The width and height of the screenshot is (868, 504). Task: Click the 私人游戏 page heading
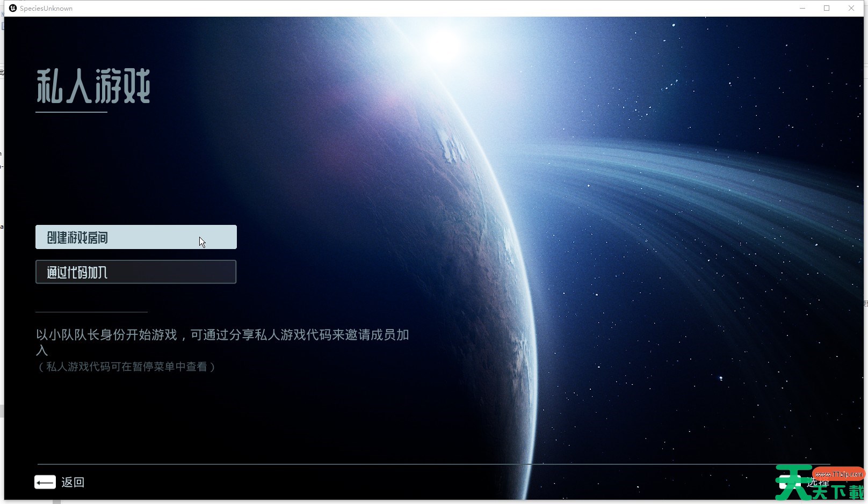93,86
